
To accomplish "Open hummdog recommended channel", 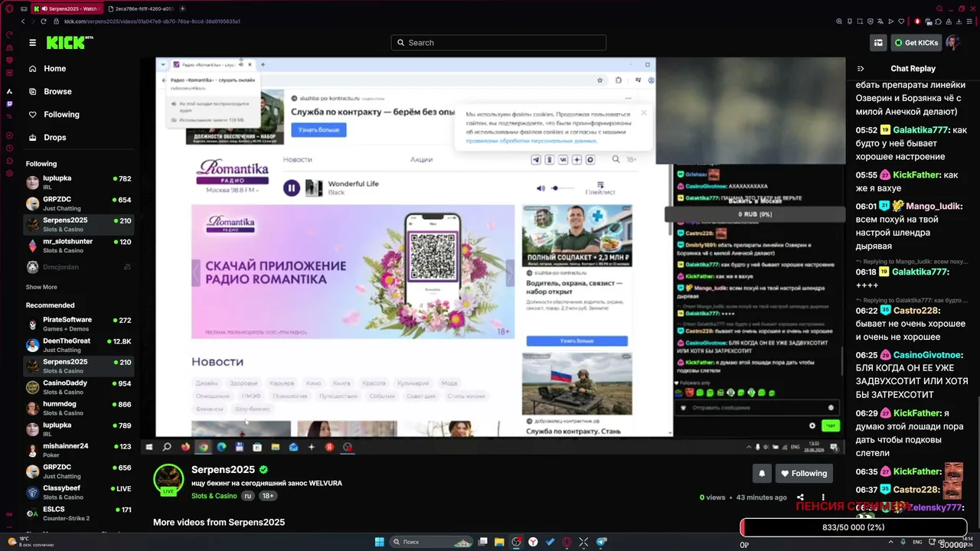I will 79,408.
